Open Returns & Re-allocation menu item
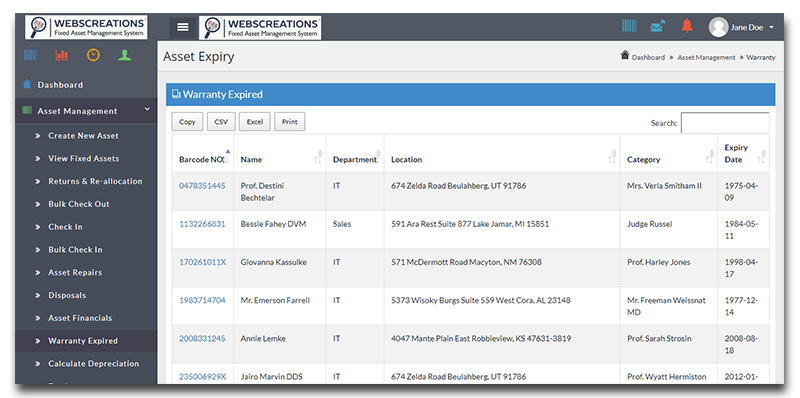Screen dimensions: 800x398 point(95,181)
